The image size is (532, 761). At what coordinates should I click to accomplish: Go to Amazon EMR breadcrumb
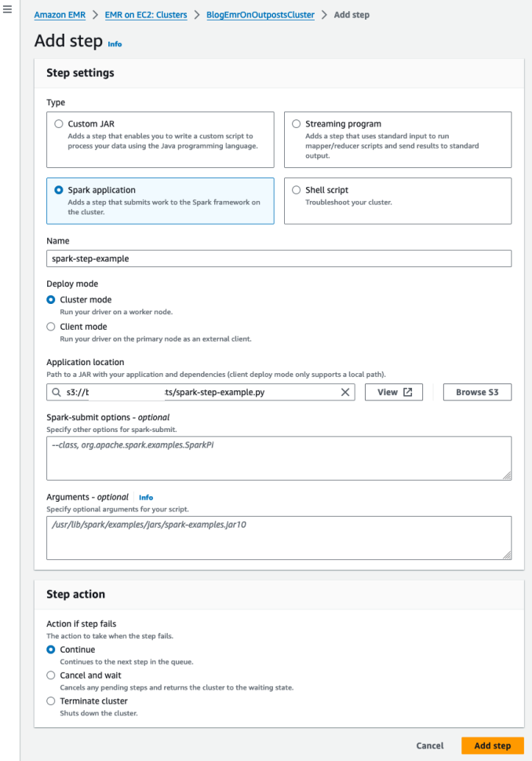click(60, 15)
